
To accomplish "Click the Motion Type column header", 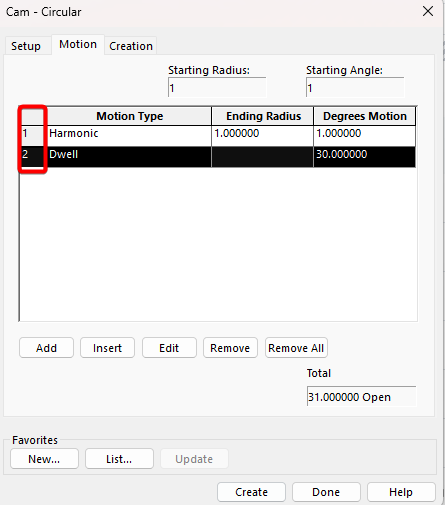I will click(x=129, y=116).
